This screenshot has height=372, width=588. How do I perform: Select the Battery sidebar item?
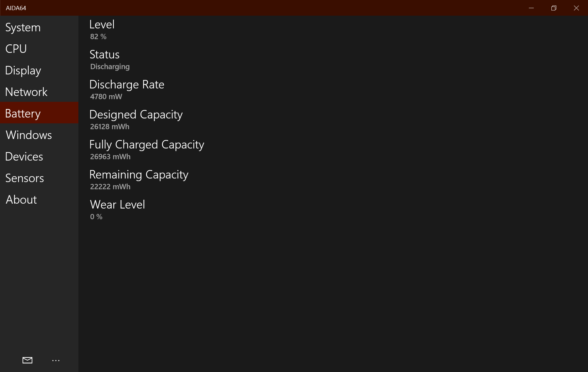click(x=23, y=113)
